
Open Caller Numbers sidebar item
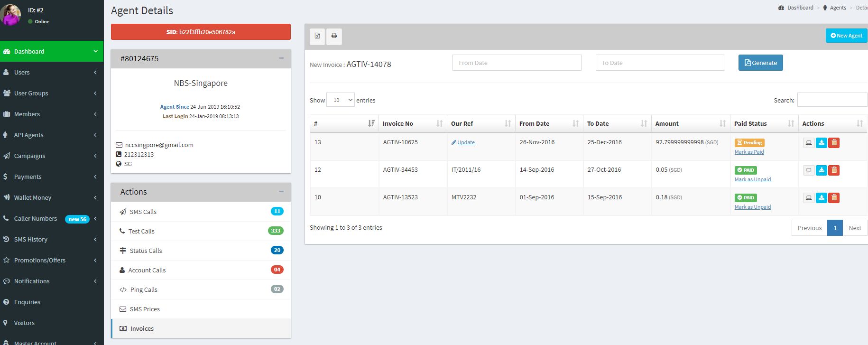(x=52, y=218)
